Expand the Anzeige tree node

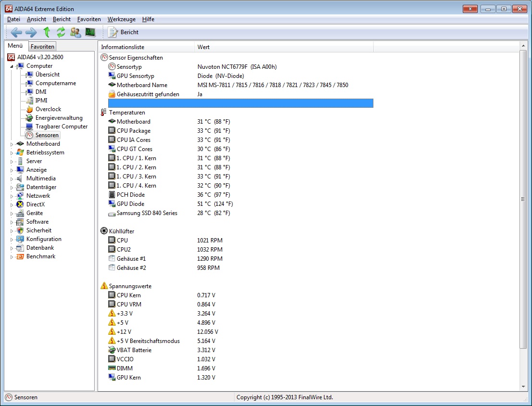click(12, 170)
